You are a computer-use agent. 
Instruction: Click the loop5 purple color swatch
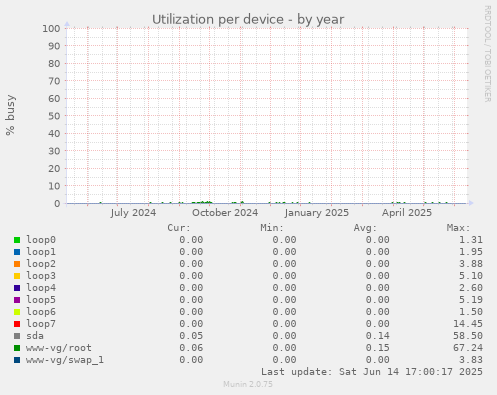17,300
